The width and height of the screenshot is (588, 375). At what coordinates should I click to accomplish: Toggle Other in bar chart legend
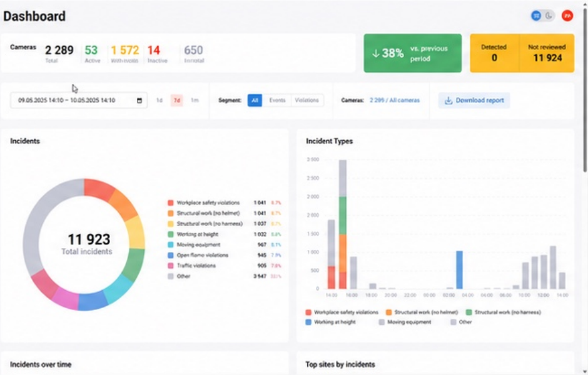point(461,322)
